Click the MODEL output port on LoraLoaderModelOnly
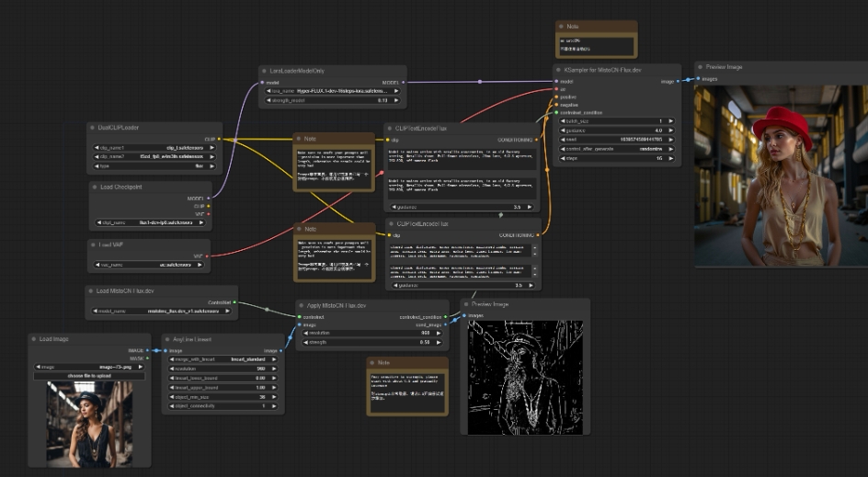The height and width of the screenshot is (477, 868). click(x=402, y=81)
